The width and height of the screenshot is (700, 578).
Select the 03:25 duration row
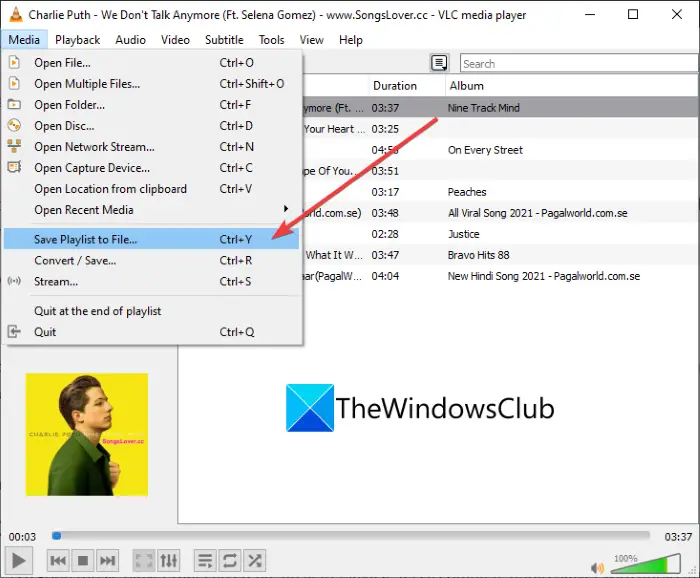[500, 129]
